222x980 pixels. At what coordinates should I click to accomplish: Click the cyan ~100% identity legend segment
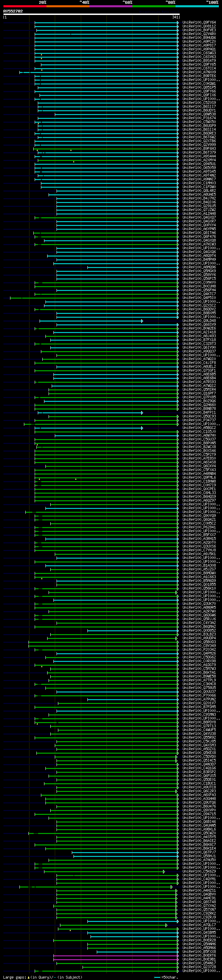tap(197, 6)
